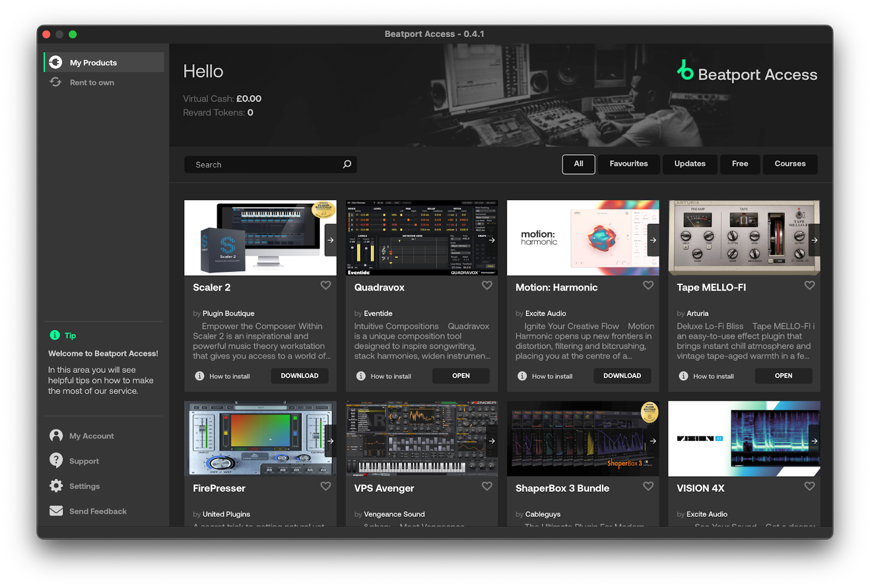
Task: Advance the Motion: Harmonic image carousel
Action: coord(653,240)
